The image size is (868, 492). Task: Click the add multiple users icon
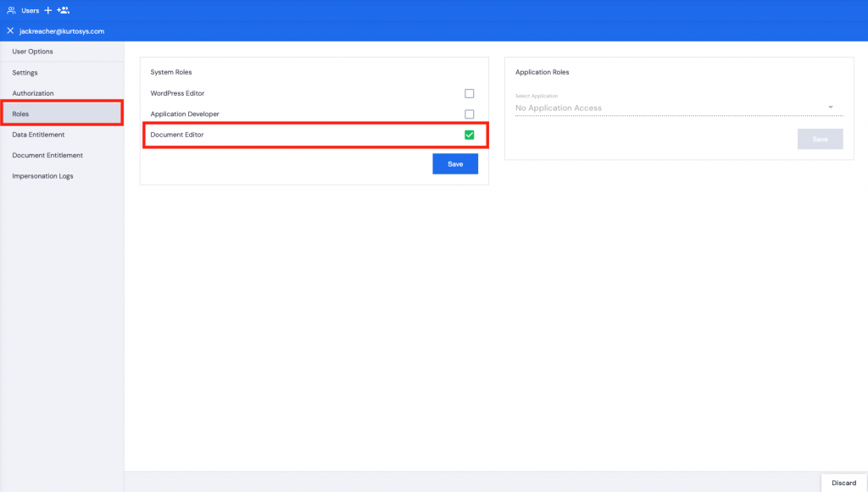(63, 10)
